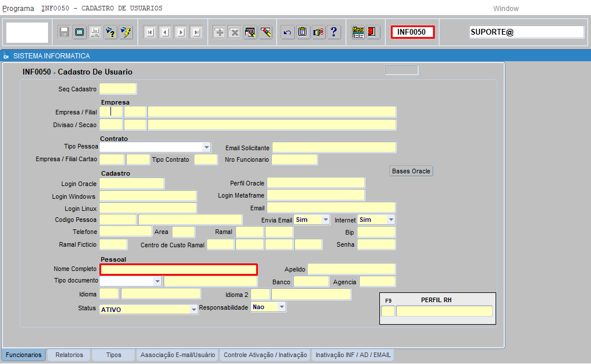The width and height of the screenshot is (591, 364).
Task: Click the Senha field
Action: [x=376, y=244]
